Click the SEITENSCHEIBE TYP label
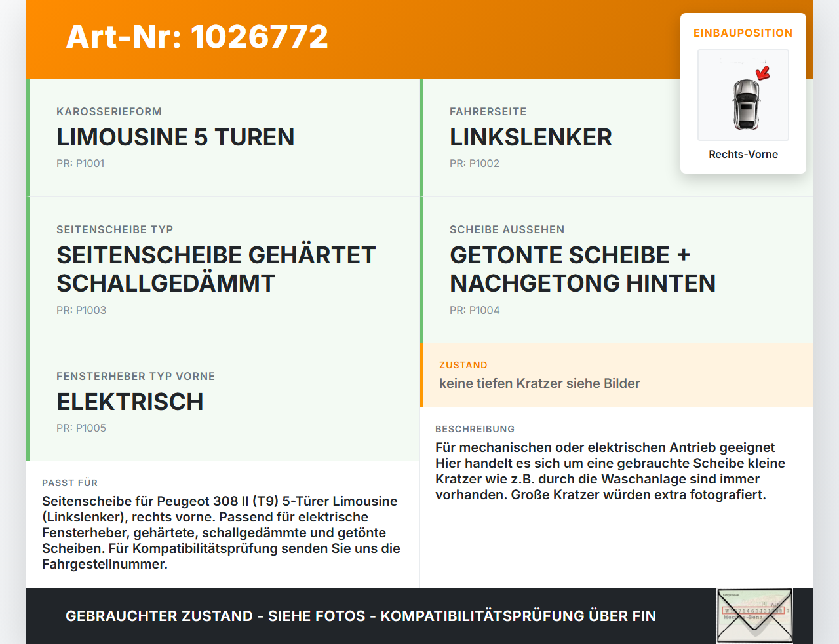The height and width of the screenshot is (644, 839). [115, 229]
